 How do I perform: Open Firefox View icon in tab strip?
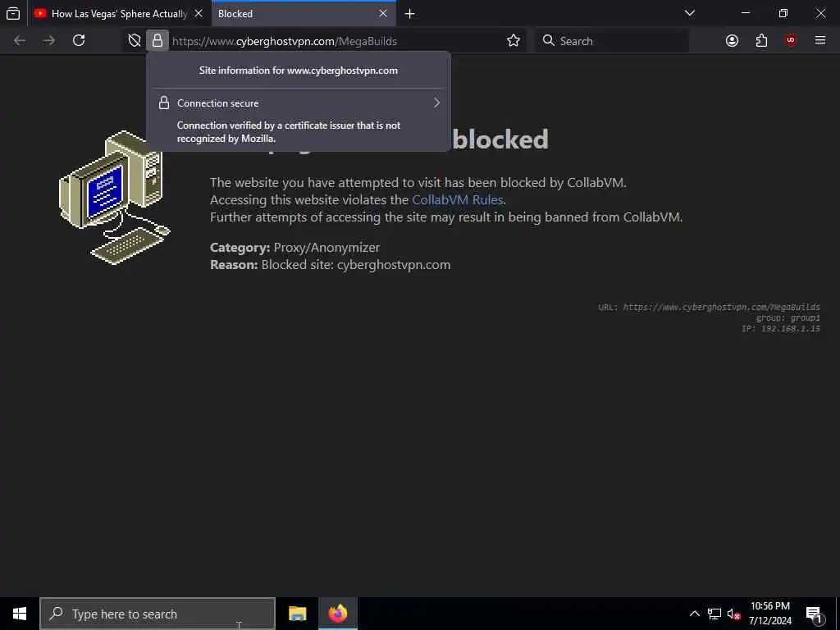tap(13, 13)
